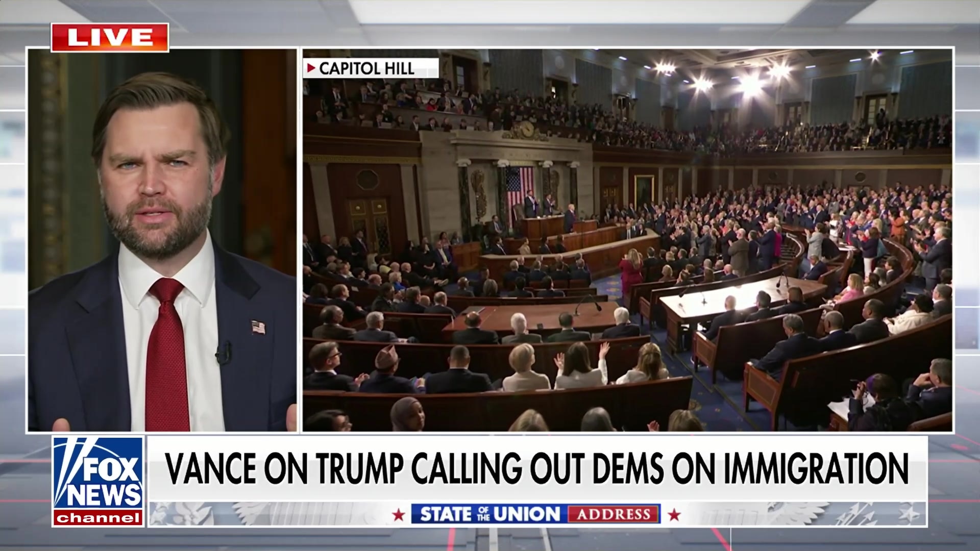Click the headline 'VANCE ON TRUMP CALLING OUT DEMS ON IMMIGRATION'

(537, 468)
